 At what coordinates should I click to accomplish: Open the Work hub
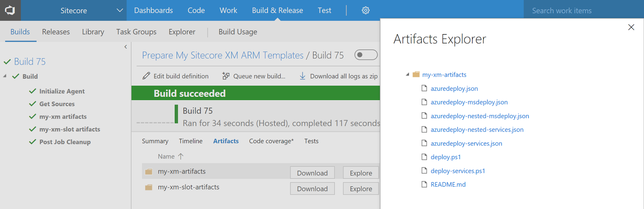coord(228,10)
